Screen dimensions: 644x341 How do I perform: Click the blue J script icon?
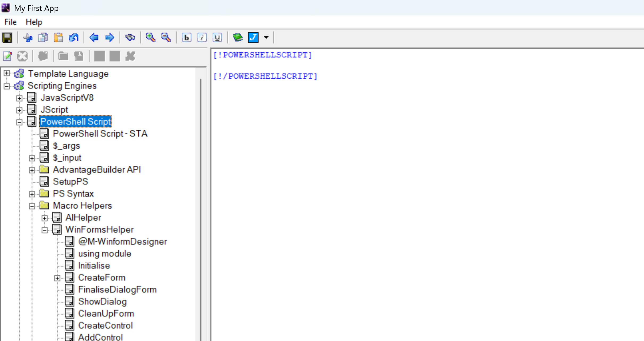(253, 38)
